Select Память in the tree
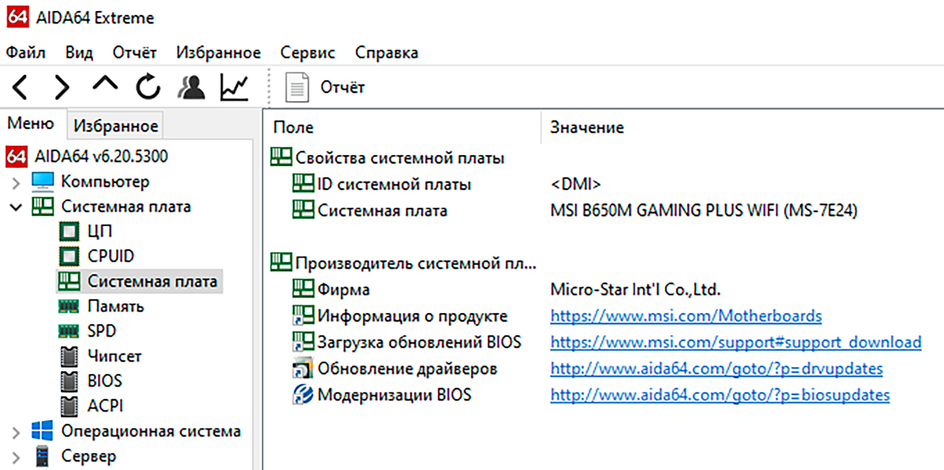 [116, 306]
